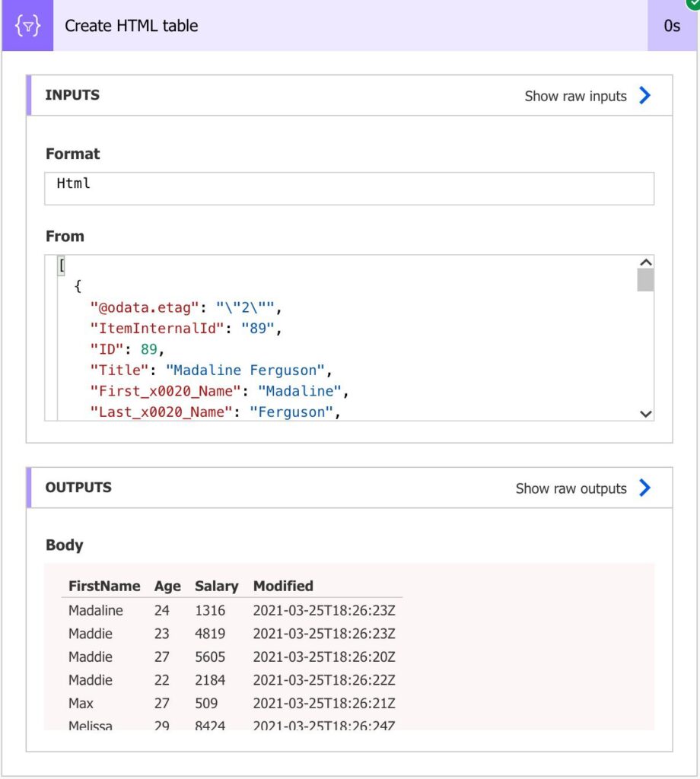Click the Body label in outputs
Image resolution: width=700 pixels, height=779 pixels.
[65, 545]
